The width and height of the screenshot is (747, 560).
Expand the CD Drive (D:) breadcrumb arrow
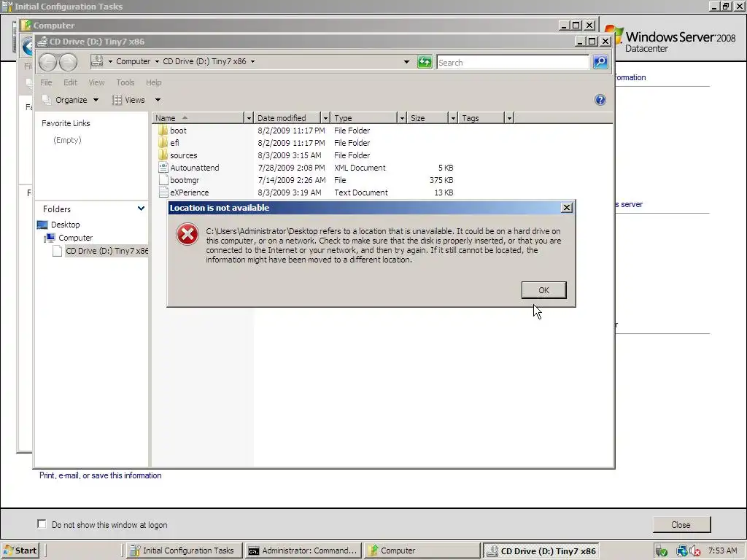(x=252, y=61)
